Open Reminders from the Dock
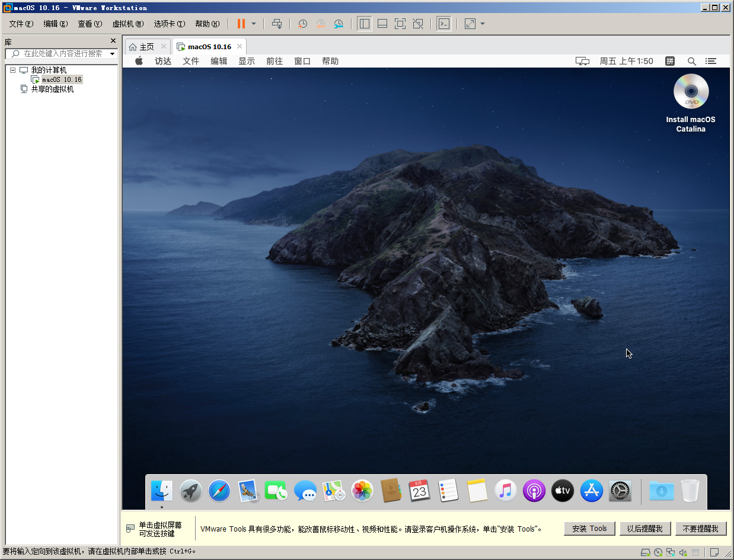This screenshot has height=560, width=734. 449,491
